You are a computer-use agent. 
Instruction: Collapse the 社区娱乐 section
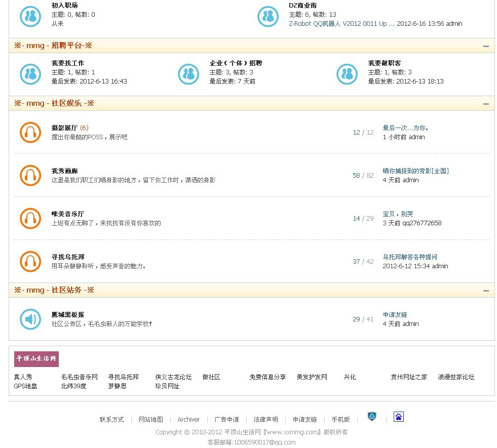[486, 104]
